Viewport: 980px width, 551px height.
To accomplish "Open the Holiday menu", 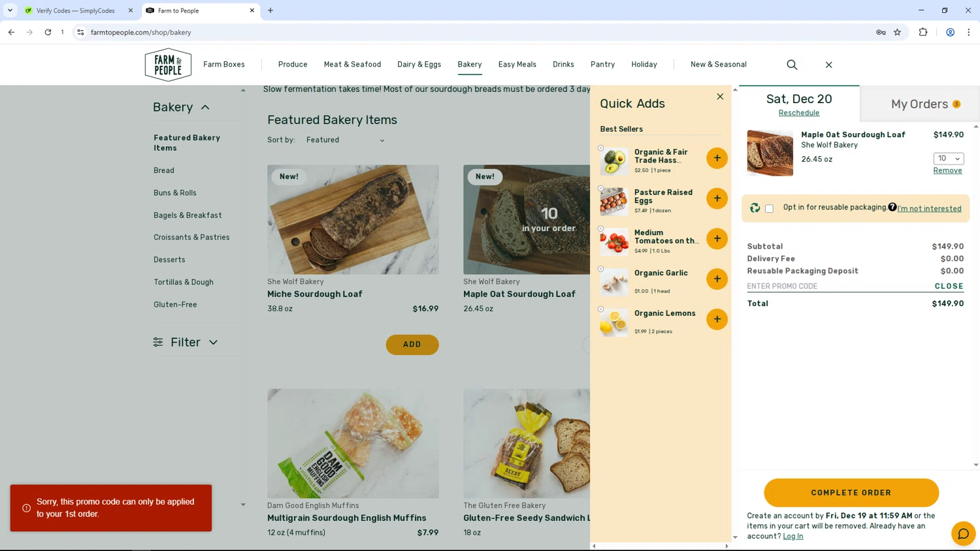I will coord(644,65).
